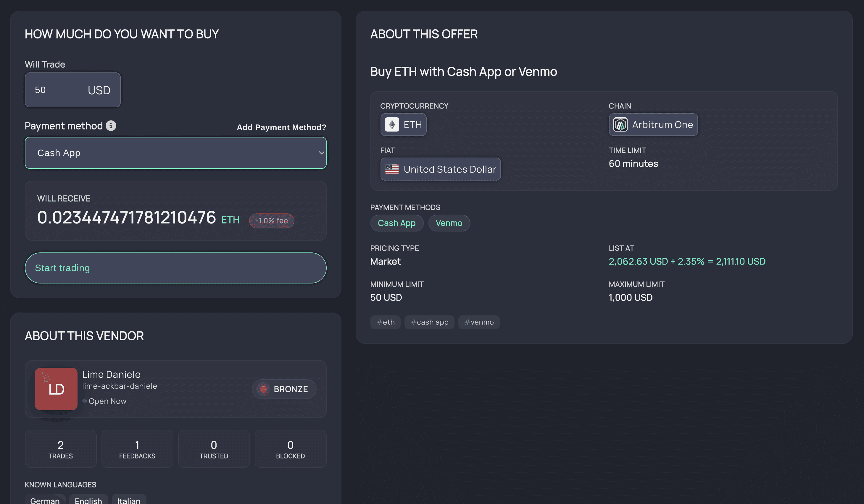Click the USD currency label in amount field
864x504 pixels.
(x=99, y=90)
